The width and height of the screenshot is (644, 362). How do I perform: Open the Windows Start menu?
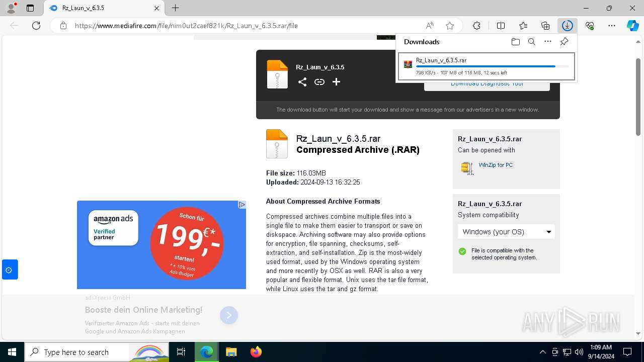(x=12, y=352)
